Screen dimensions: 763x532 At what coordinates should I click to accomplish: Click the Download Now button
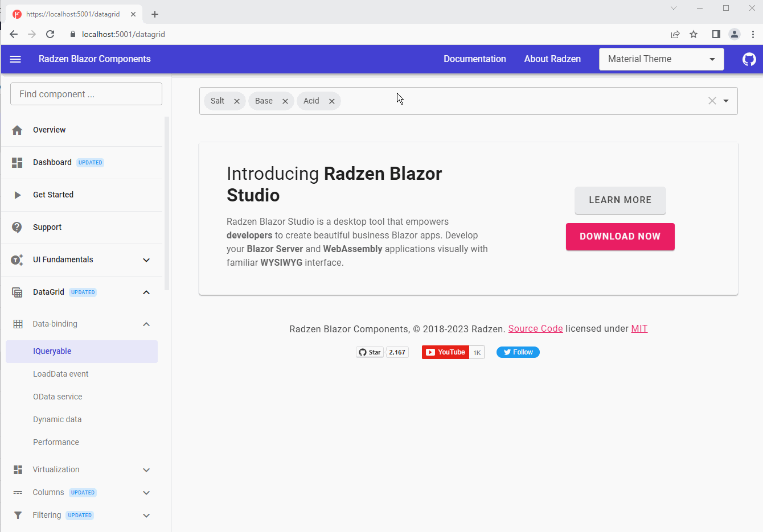[620, 237]
